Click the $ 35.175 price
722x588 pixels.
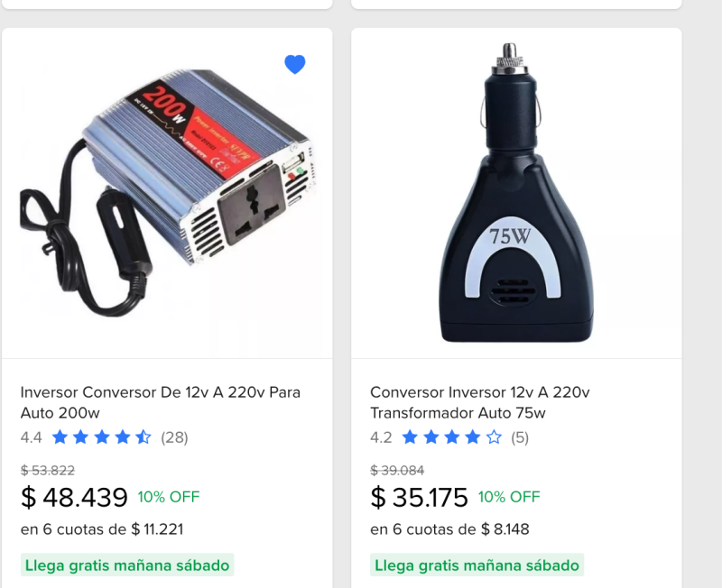click(419, 497)
